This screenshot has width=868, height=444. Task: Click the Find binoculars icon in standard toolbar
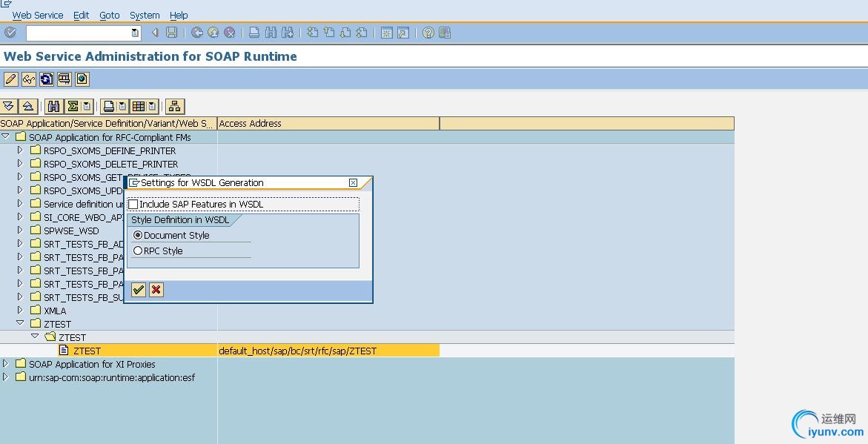271,33
